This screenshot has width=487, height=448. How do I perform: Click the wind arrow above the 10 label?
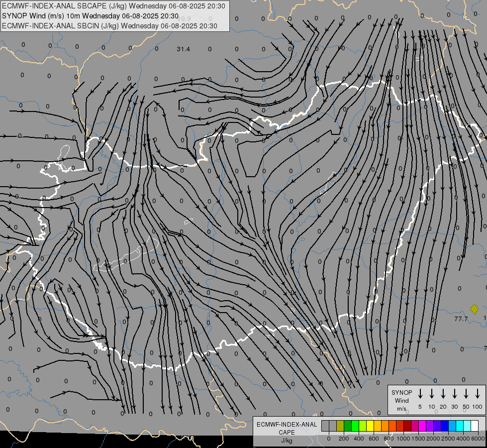[x=432, y=394]
